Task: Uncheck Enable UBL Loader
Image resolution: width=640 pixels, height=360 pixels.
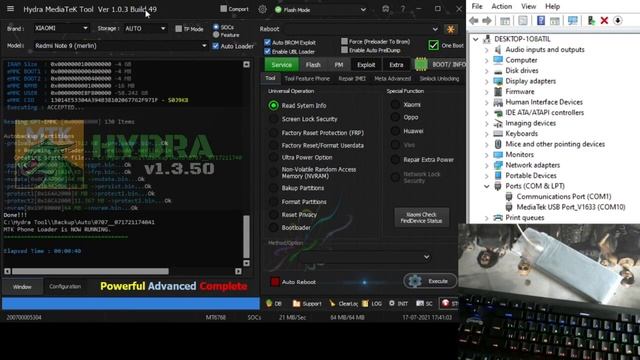Action: click(267, 51)
